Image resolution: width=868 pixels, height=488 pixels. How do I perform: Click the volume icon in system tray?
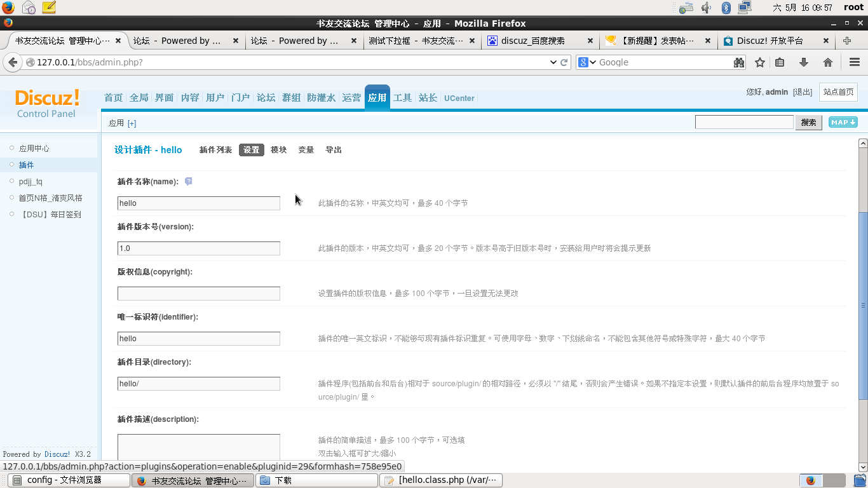pyautogui.click(x=707, y=8)
